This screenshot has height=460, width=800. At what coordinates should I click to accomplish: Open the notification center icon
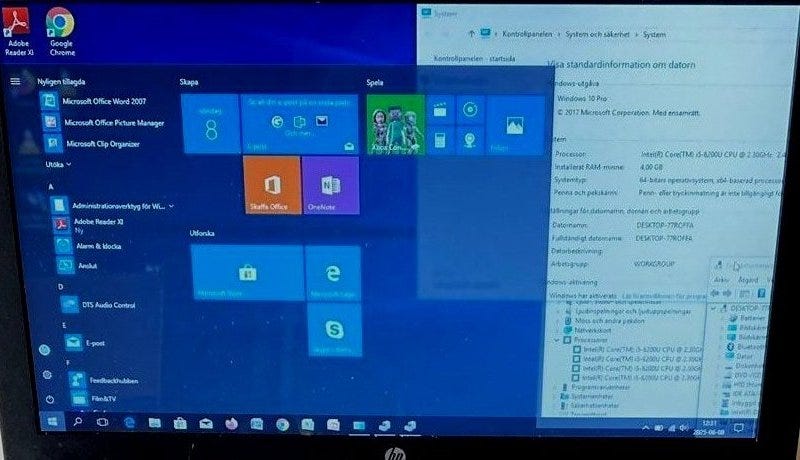pos(738,427)
